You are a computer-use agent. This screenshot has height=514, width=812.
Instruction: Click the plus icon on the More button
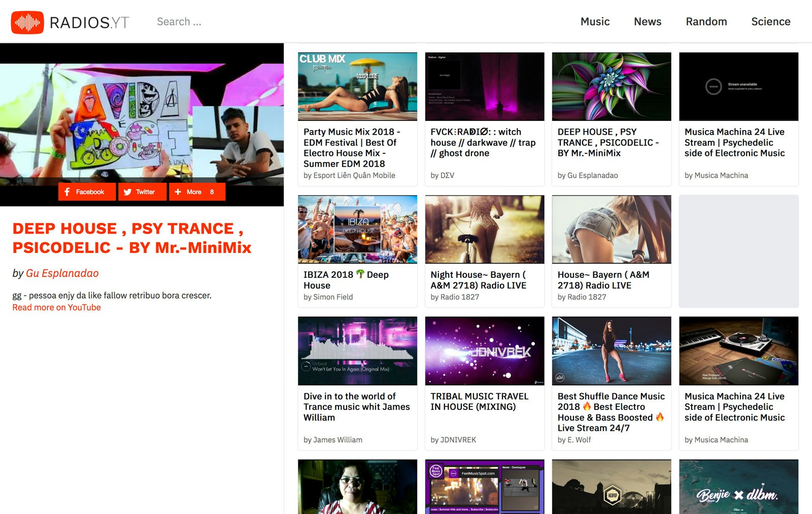pos(178,192)
